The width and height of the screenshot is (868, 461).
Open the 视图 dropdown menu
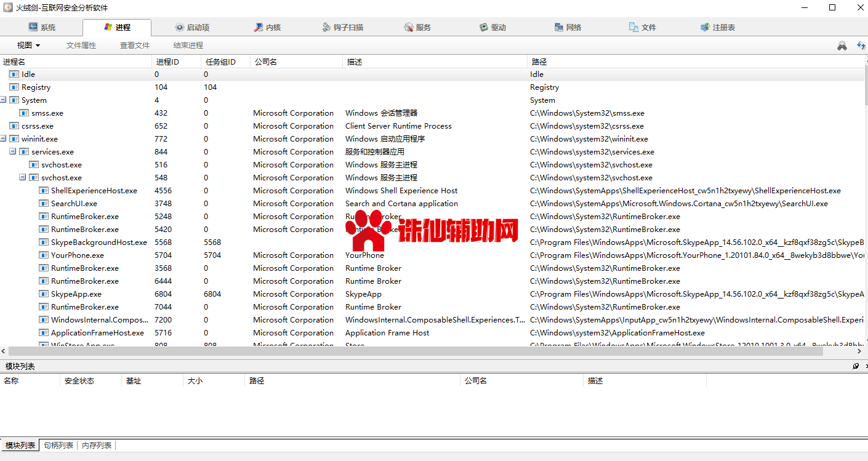tap(28, 46)
